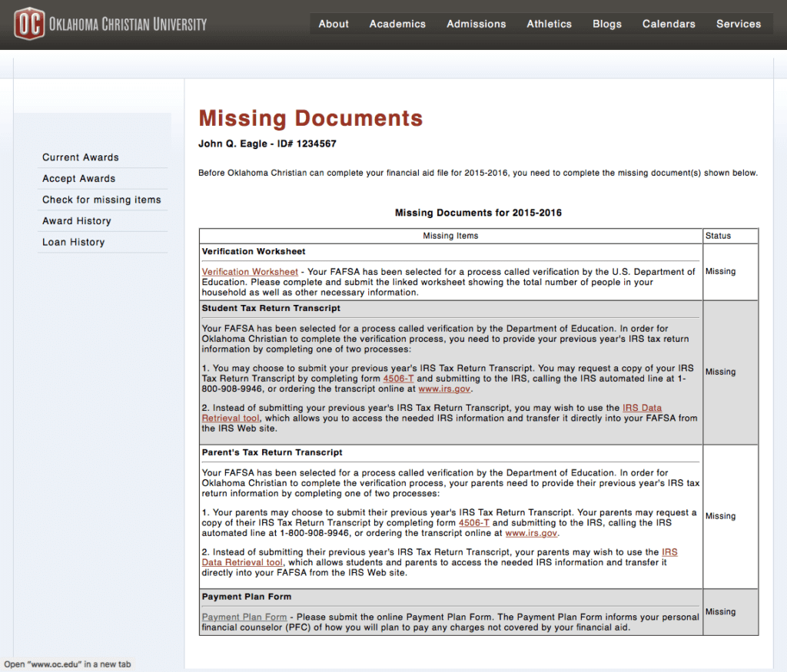Image resolution: width=787 pixels, height=672 pixels.
Task: Click the 'Missing Items' column header
Action: point(450,236)
